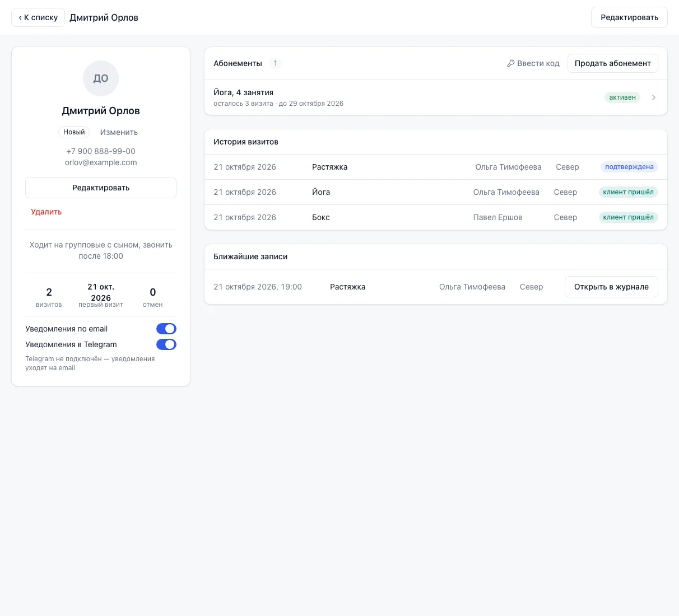The width and height of the screenshot is (679, 616).
Task: Click trainer Павел Ершов in history
Action: (x=497, y=217)
